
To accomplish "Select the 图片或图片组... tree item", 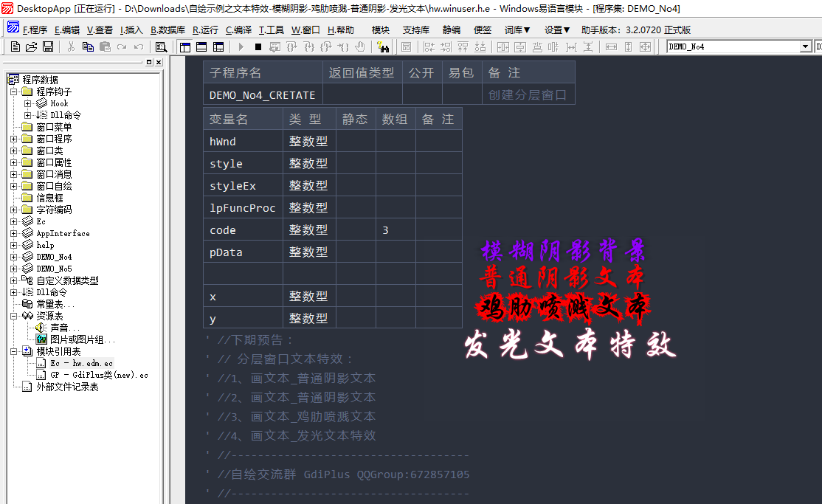I will click(x=83, y=339).
